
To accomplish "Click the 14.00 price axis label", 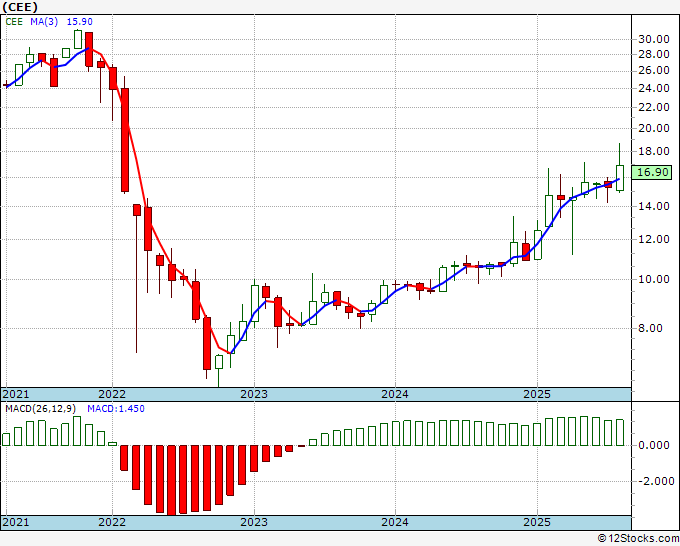I will point(654,206).
